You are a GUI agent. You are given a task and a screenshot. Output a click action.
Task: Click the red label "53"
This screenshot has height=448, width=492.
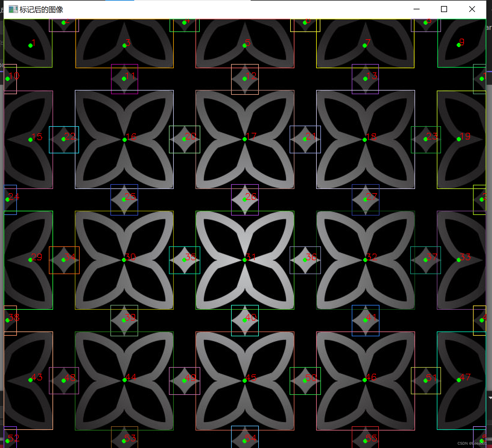coord(130,438)
